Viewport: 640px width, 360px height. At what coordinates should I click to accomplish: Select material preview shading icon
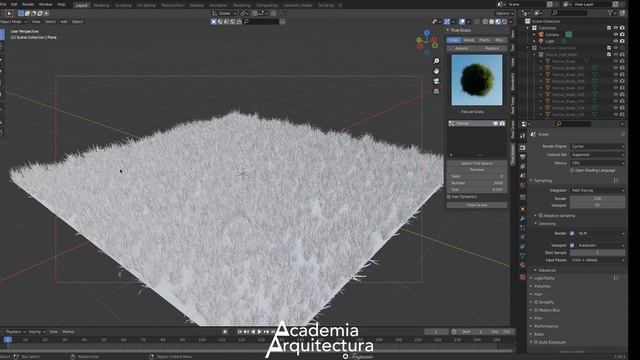coord(498,22)
